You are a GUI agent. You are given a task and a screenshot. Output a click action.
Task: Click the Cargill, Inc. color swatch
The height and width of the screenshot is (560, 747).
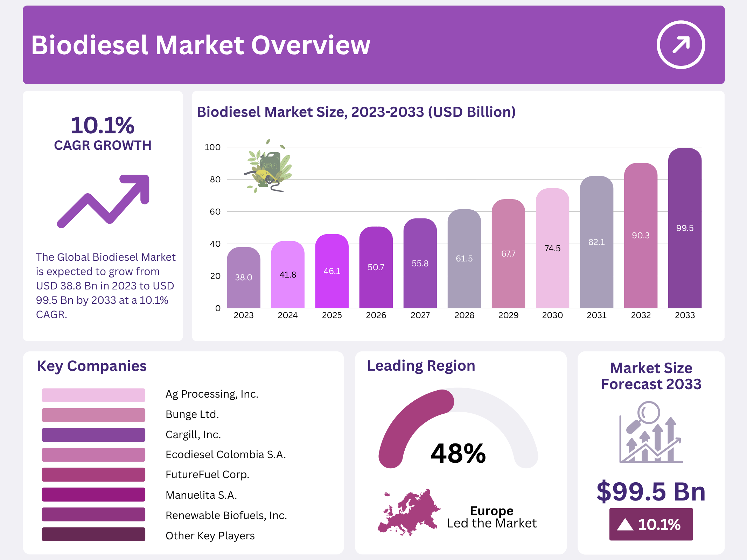93,435
